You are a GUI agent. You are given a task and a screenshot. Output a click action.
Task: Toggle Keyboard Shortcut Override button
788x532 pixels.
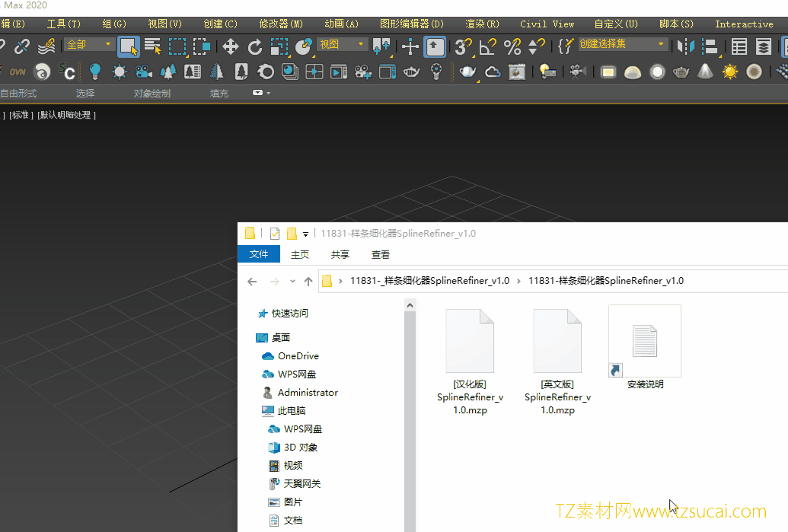[435, 46]
